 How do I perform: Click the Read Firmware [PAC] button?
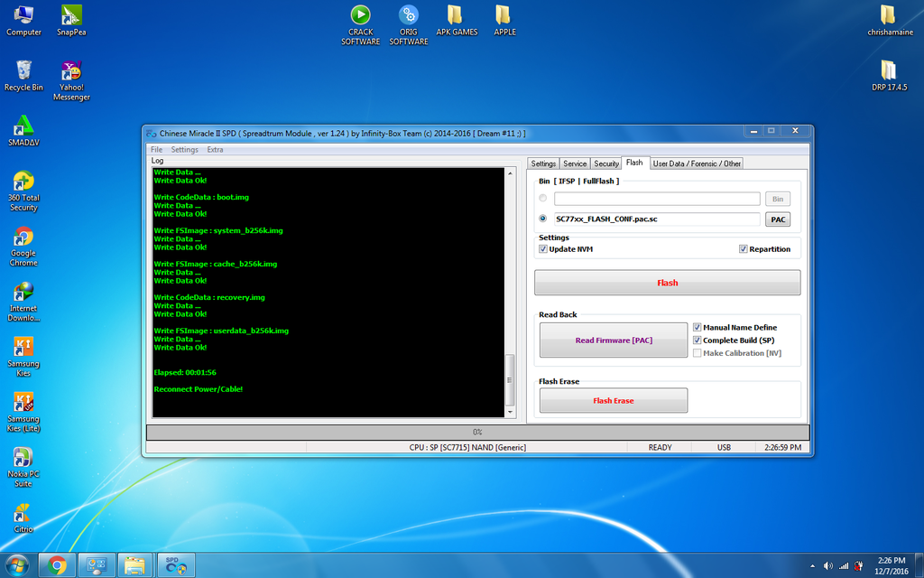click(614, 340)
